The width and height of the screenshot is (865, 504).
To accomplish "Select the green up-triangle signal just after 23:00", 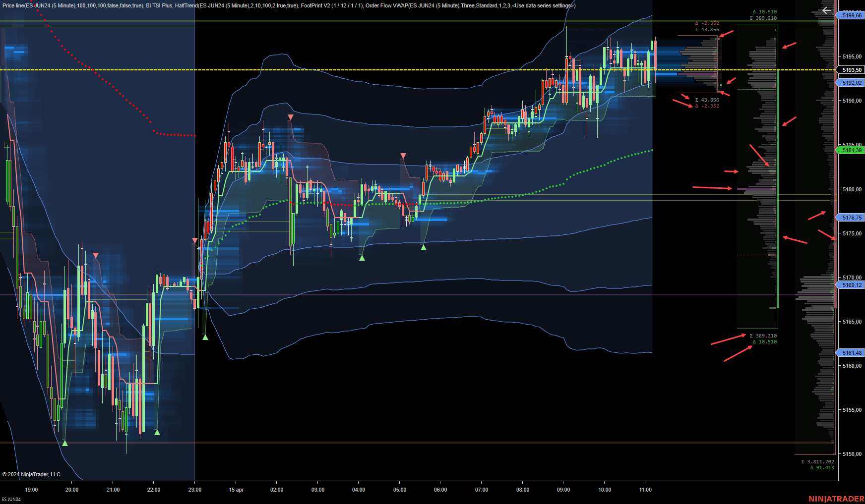I will tap(205, 337).
